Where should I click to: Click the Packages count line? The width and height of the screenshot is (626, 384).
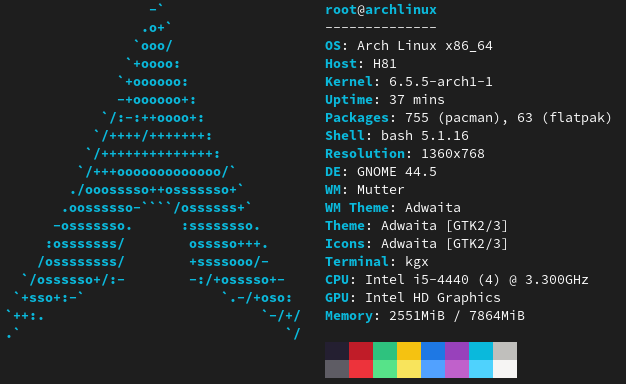468,118
